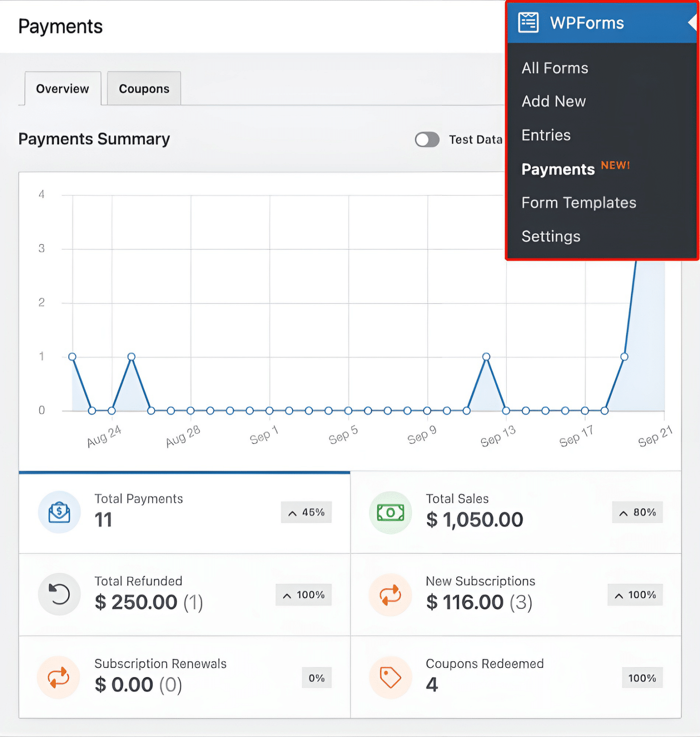
Task: Enable the Test Data toggle
Action: pos(427,139)
